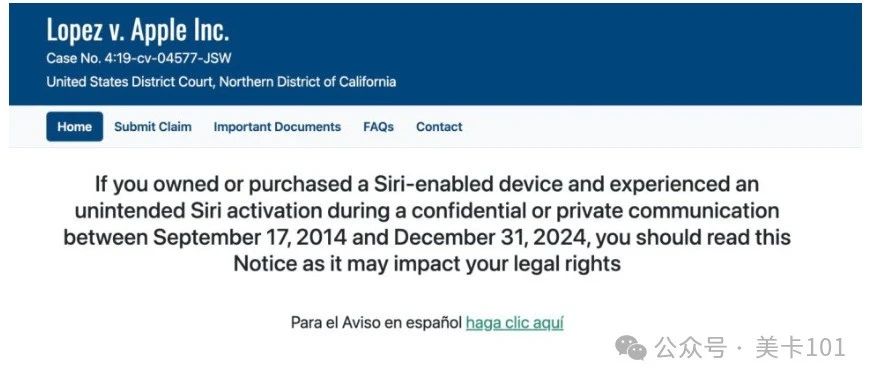Click the 'Lopez v. Apple Inc.' site title
The height and width of the screenshot is (372, 873).
(138, 30)
